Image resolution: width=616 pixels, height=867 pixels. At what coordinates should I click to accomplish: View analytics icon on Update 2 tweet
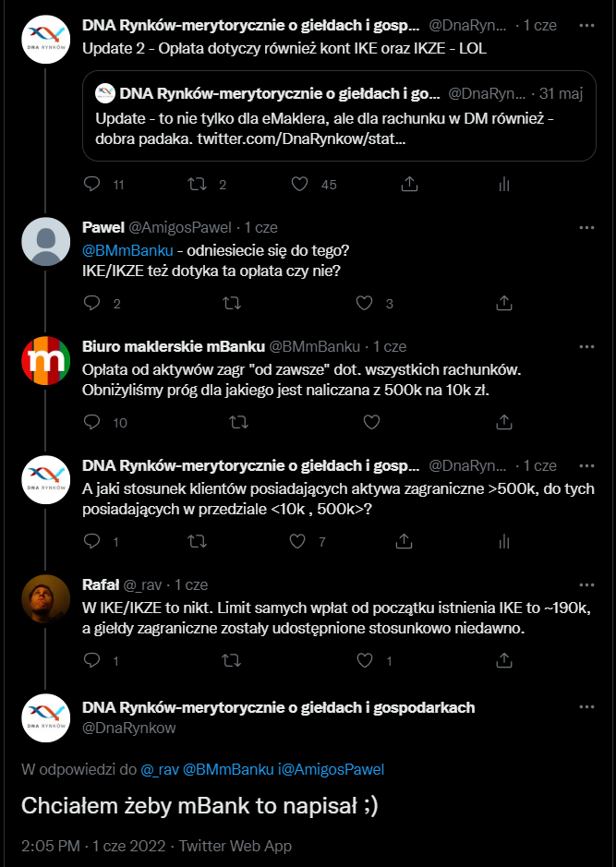tap(504, 184)
